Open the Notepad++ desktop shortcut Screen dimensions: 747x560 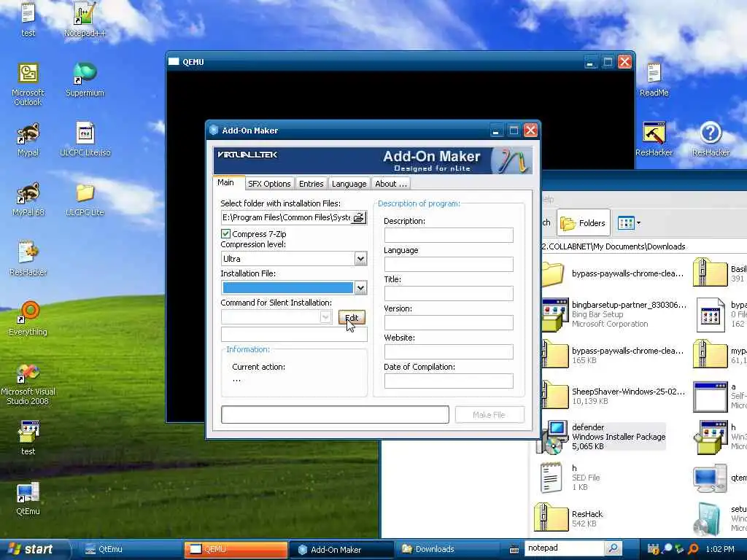[x=85, y=19]
